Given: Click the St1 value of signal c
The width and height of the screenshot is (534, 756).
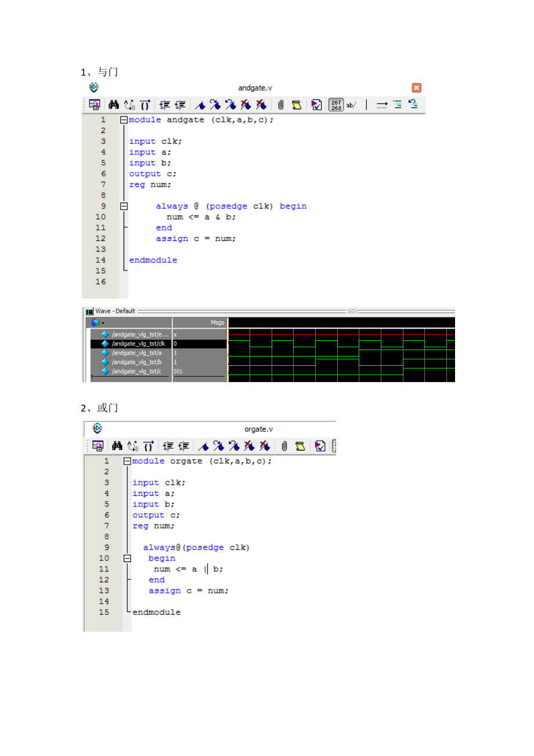Looking at the screenshot, I should [178, 371].
